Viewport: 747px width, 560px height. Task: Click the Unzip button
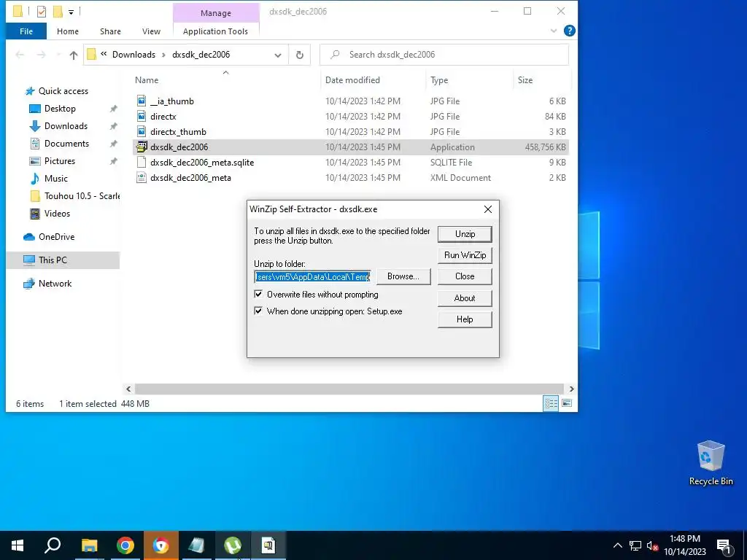[x=465, y=234]
